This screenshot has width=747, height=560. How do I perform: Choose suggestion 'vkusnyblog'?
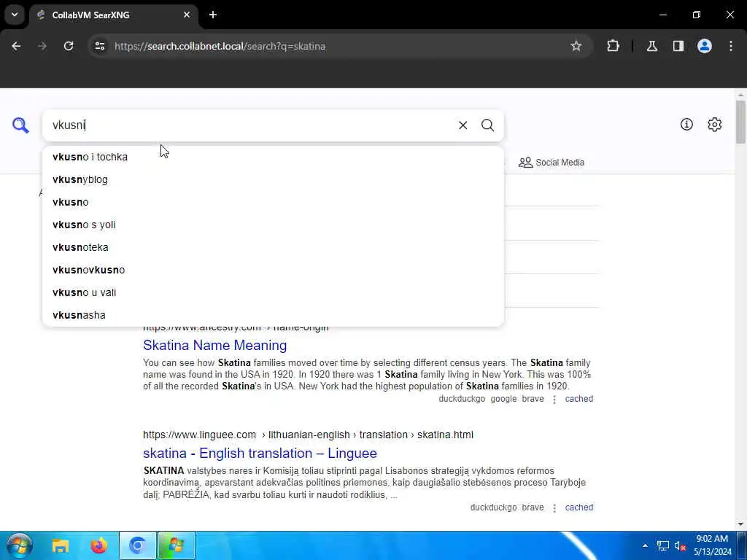pos(273,179)
